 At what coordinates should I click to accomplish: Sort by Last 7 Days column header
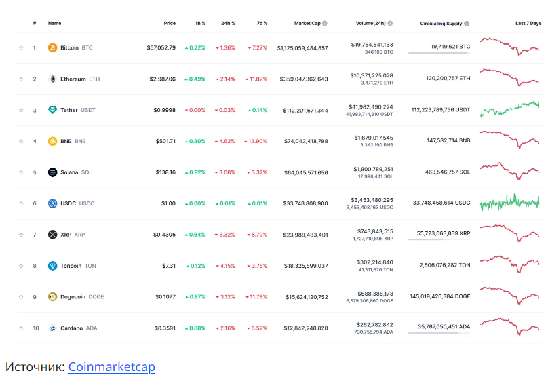click(x=528, y=24)
